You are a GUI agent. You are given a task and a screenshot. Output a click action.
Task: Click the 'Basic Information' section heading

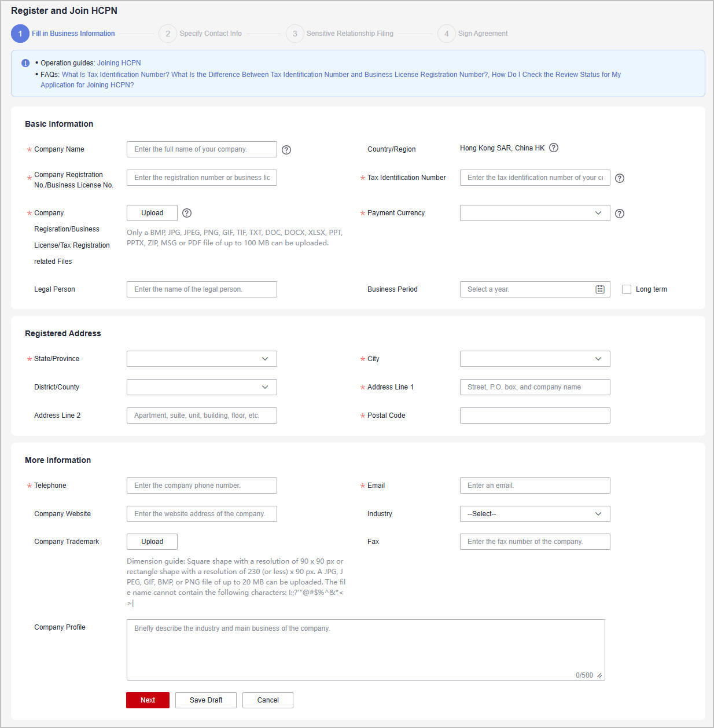[59, 124]
